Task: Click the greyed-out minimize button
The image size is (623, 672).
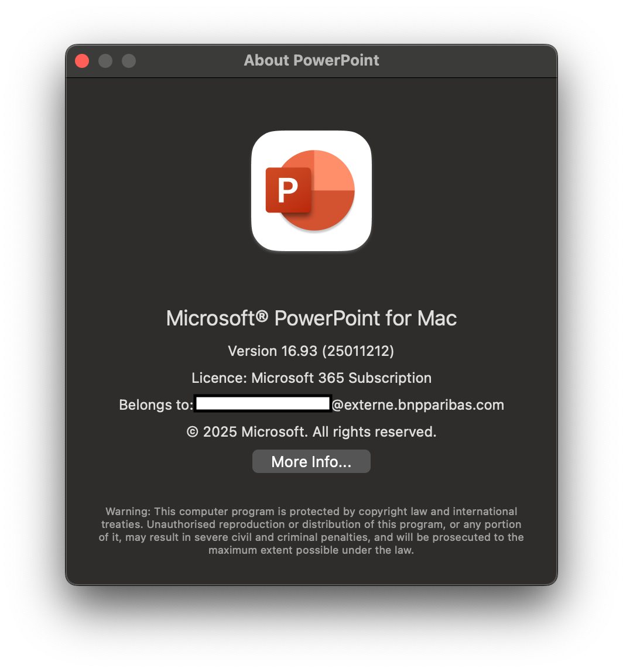Action: [x=105, y=61]
